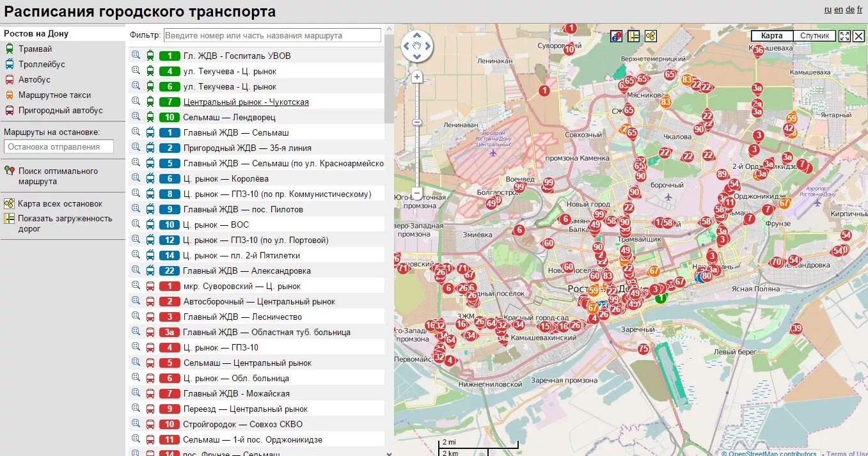Zoom out with the minus button on map
868x456 pixels.
417,192
